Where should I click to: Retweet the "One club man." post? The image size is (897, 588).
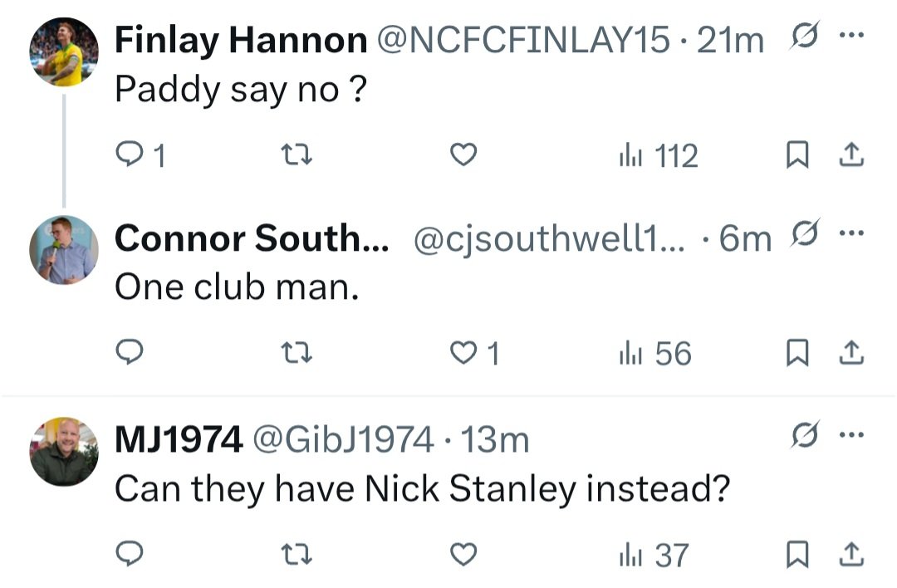click(x=296, y=354)
